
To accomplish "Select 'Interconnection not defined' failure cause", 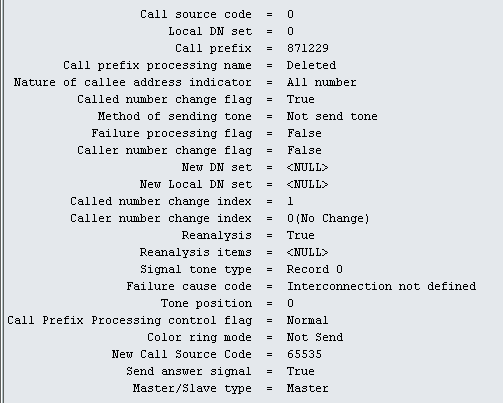I will [381, 286].
